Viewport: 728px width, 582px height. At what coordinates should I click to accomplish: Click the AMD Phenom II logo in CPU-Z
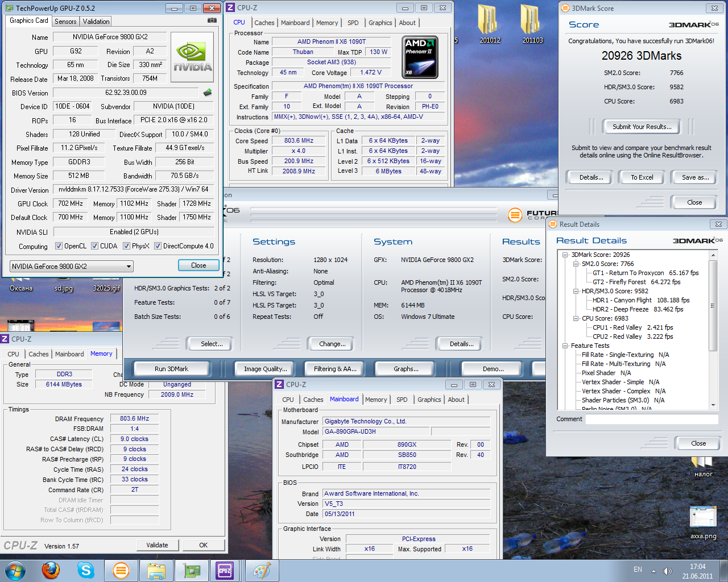click(420, 57)
